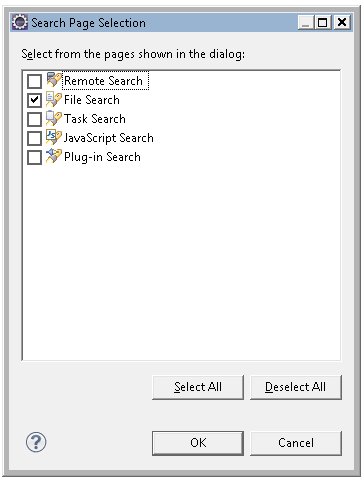Select the JavaScript Search list label
The width and height of the screenshot is (364, 480).
109,138
